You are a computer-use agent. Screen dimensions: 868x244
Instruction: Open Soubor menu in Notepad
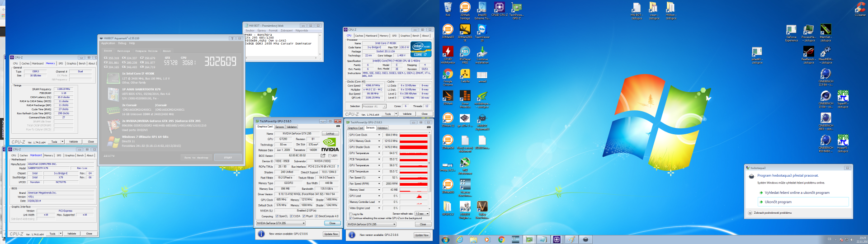point(250,31)
